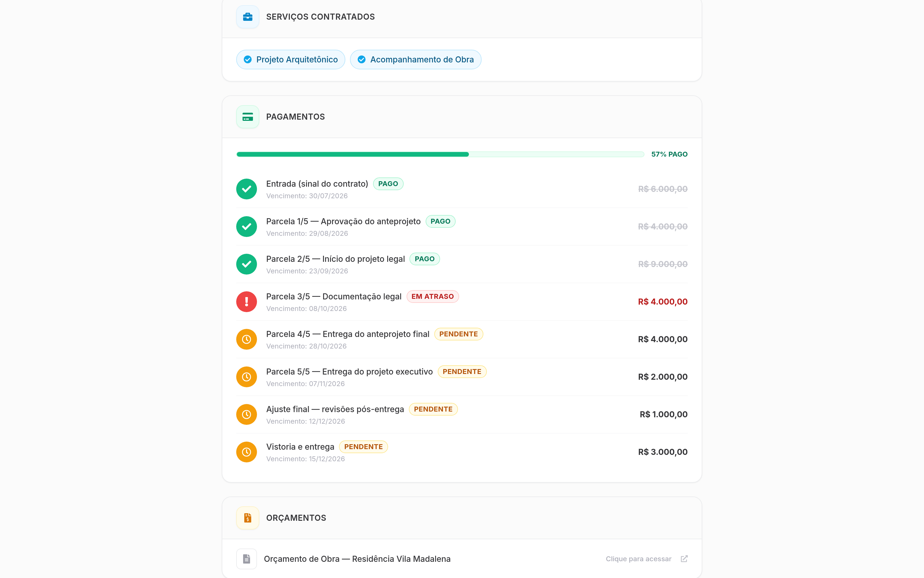The height and width of the screenshot is (578, 924).
Task: Click the 57% PAGO label
Action: point(669,154)
